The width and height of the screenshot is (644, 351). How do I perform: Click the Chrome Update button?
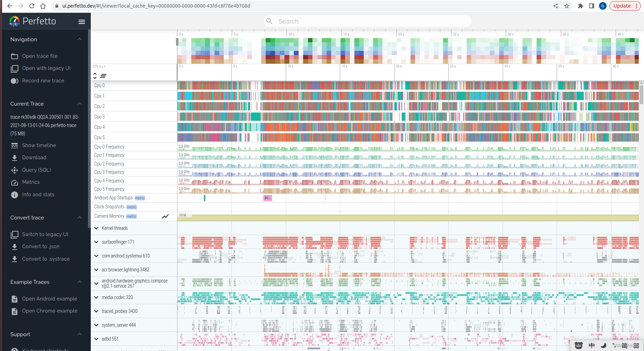point(625,6)
